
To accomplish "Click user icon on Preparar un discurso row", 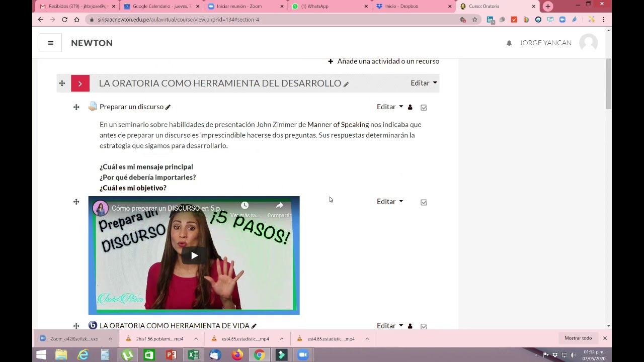I will (410, 107).
